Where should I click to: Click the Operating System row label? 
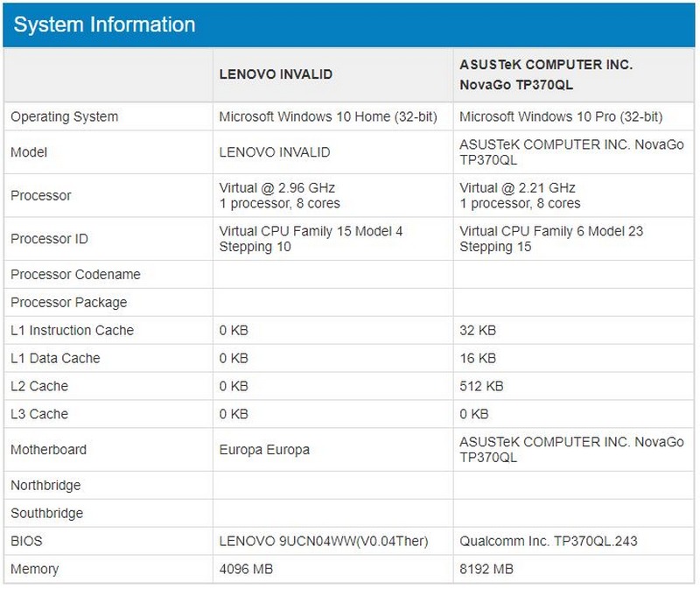click(65, 116)
